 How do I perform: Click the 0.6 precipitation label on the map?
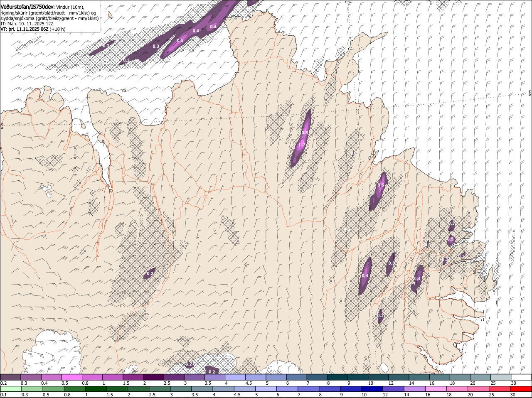pyautogui.click(x=305, y=133)
